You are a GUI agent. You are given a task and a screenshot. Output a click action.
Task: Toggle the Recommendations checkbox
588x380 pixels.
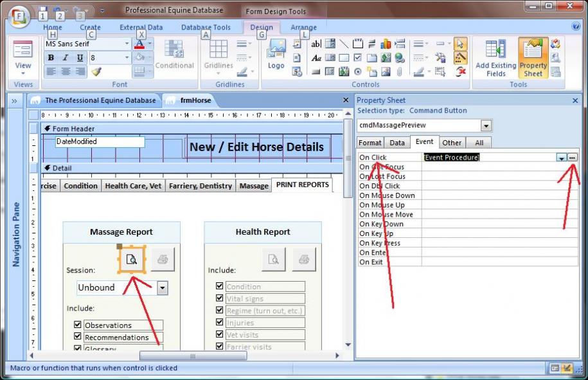point(78,336)
